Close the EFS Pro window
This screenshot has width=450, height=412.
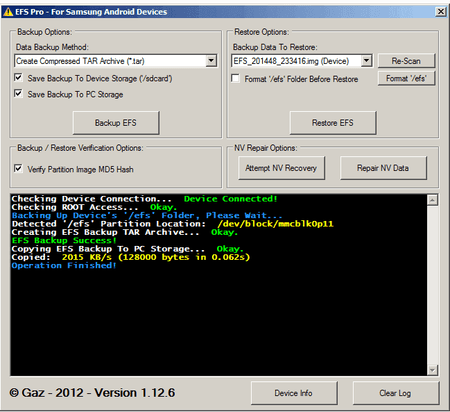click(x=440, y=12)
